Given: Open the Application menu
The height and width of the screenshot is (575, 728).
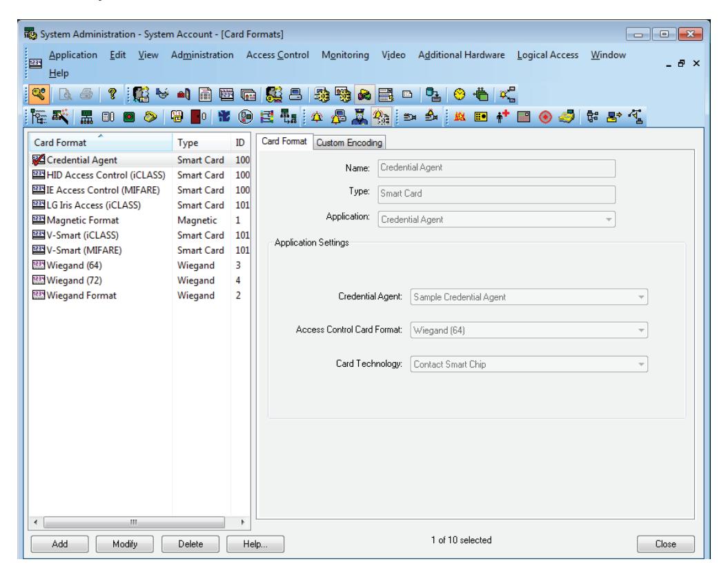Looking at the screenshot, I should (x=73, y=54).
